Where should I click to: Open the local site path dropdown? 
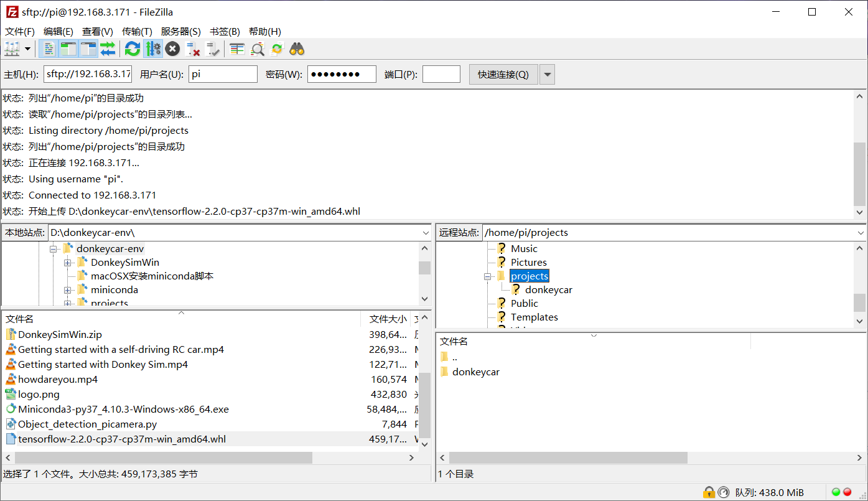tap(426, 233)
